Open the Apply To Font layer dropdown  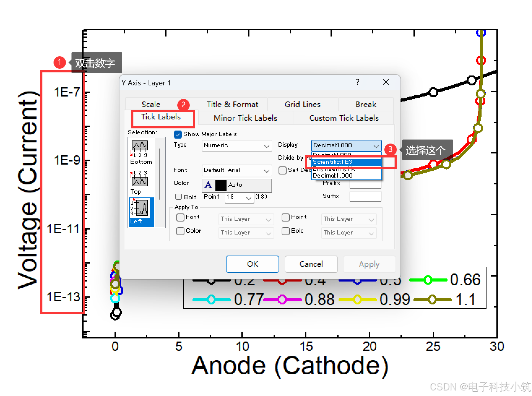tap(246, 219)
